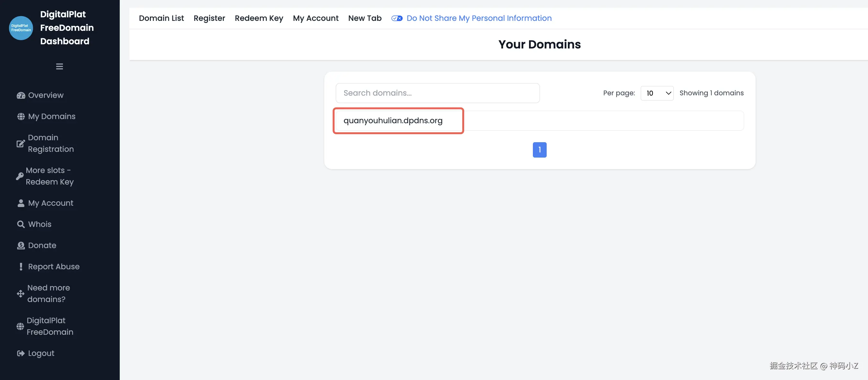Screen dimensions: 868x380
Task: Open the quanyouhulian.dpdns.org domain entry
Action: tap(393, 121)
